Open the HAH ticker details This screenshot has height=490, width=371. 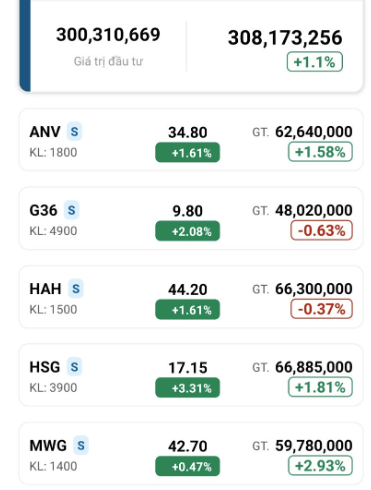45,289
